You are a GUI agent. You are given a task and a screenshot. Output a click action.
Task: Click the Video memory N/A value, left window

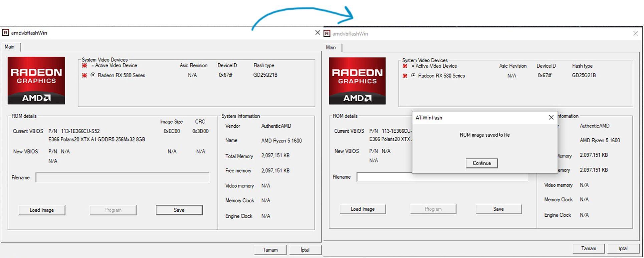[x=266, y=186]
